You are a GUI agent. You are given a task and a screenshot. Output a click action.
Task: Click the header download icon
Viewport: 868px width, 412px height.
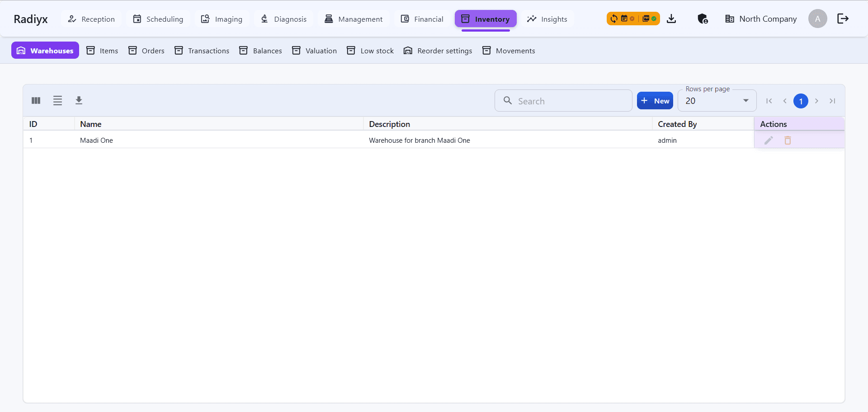[671, 19]
